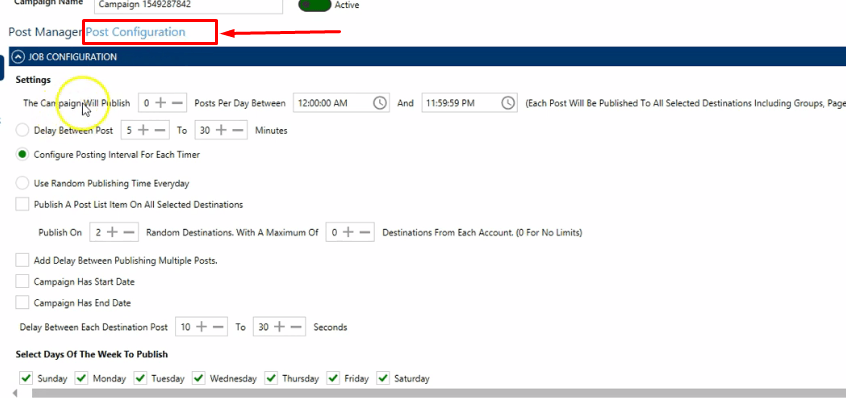The width and height of the screenshot is (846, 398).
Task: Uncheck Saturday publishing day
Action: coord(383,378)
